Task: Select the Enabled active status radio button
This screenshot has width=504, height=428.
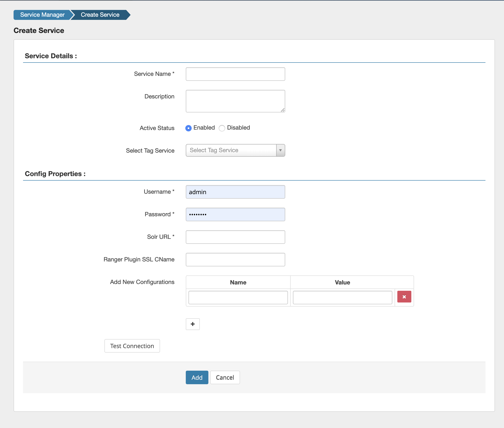Action: (x=188, y=128)
